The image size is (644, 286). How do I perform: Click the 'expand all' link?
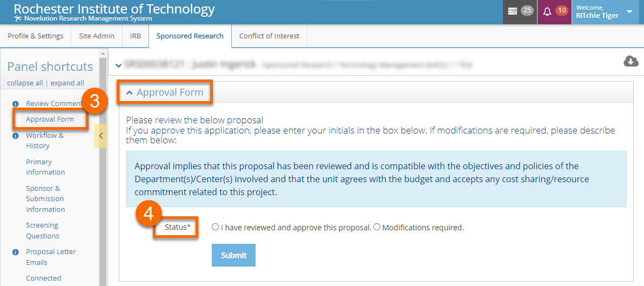pos(68,83)
